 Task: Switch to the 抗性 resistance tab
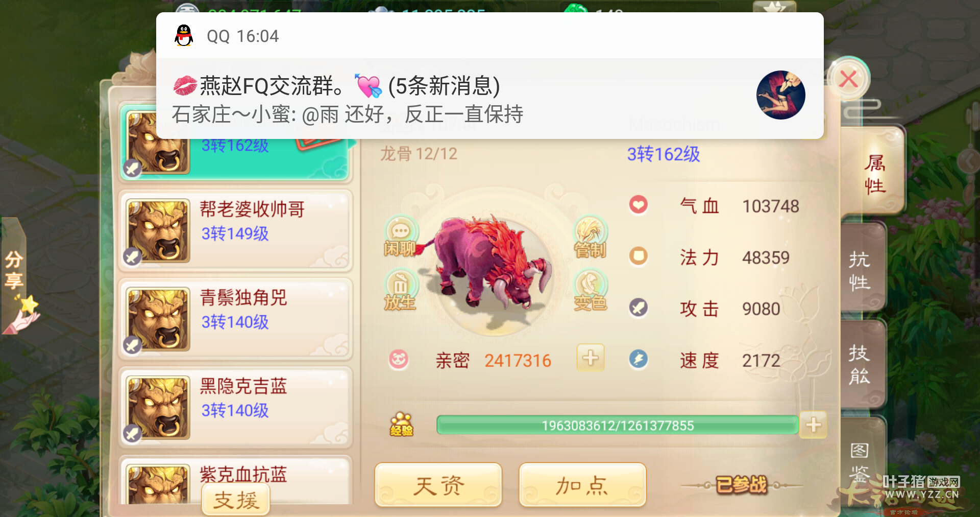(862, 271)
